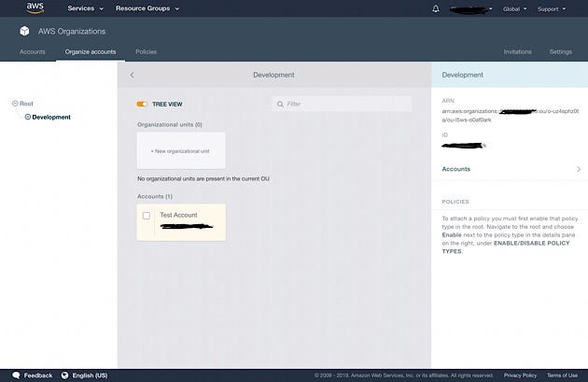This screenshot has height=382, width=588.
Task: Open the redacted account name dropdown
Action: (x=471, y=9)
